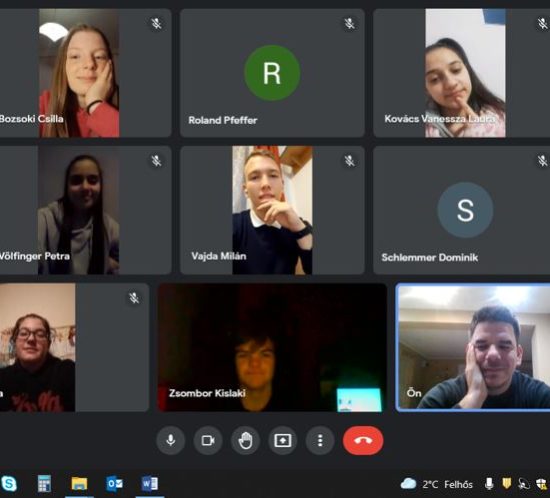550x498 pixels.
Task: Click the muted mic icon on Roland Pfeffer tile
Action: (x=349, y=23)
